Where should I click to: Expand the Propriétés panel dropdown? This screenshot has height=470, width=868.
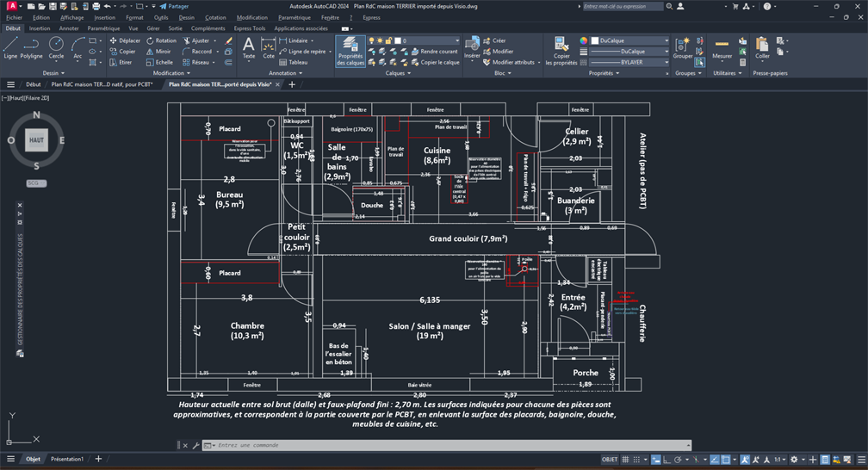pos(604,73)
